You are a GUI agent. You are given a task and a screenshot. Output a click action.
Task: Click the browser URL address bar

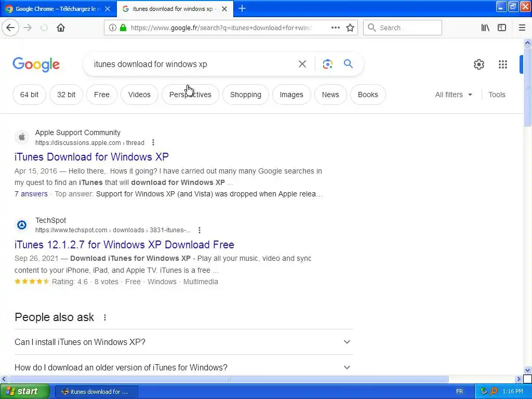tap(220, 28)
